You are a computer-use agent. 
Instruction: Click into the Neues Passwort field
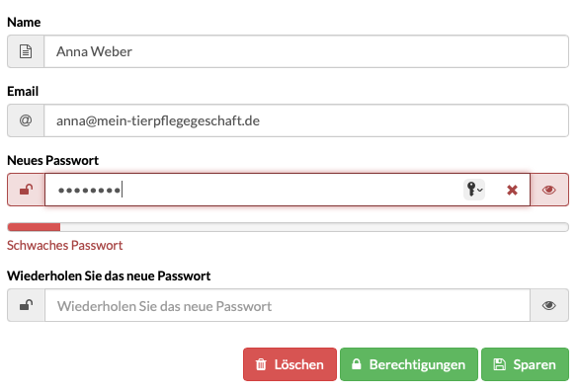click(x=288, y=190)
